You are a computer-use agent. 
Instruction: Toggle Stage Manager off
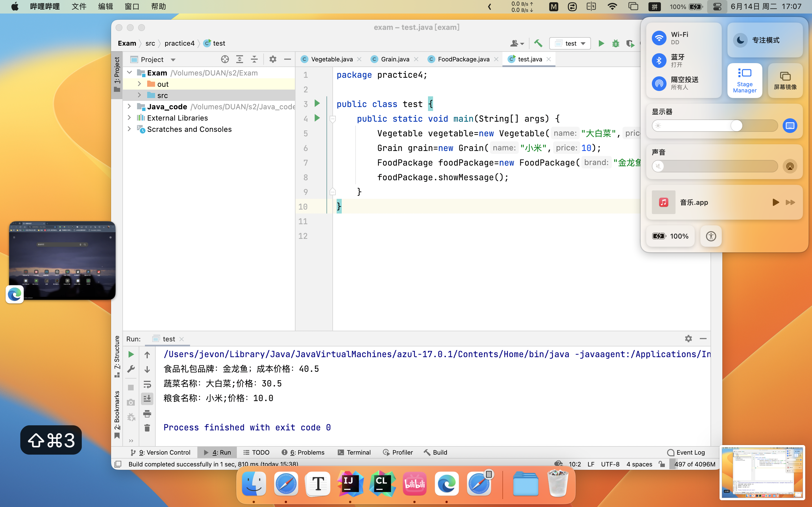[745, 81]
